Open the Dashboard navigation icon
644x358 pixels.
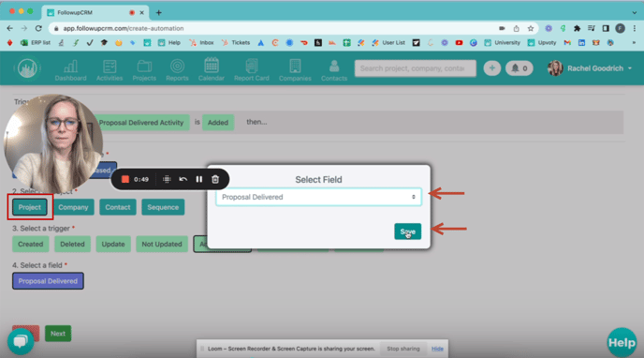tap(70, 70)
